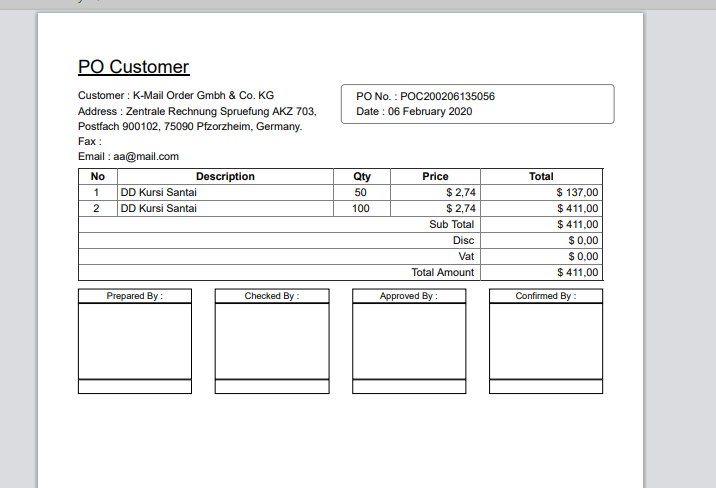Click the 'PO Customer' heading
This screenshot has height=488, width=716.
133,67
